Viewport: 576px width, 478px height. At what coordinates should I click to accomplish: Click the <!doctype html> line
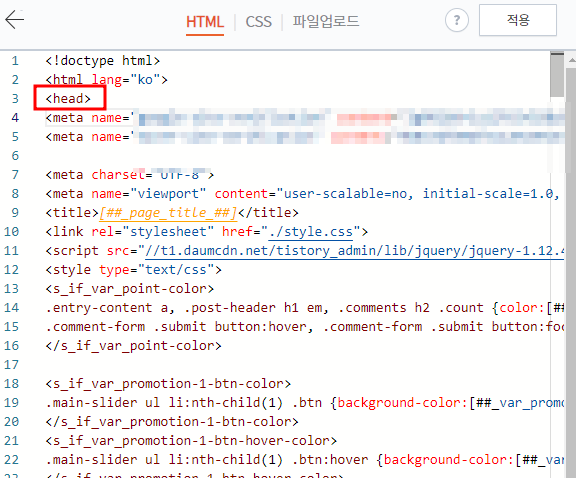point(103,60)
